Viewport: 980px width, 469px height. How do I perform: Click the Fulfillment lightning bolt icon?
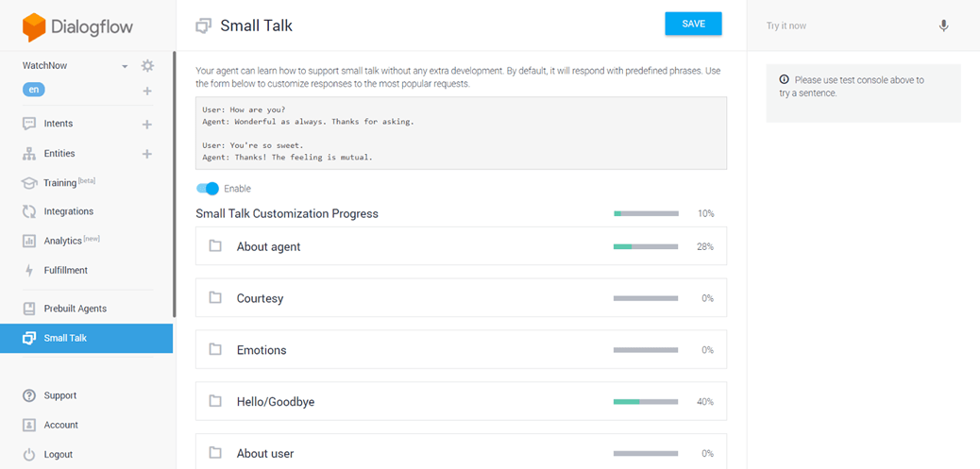pos(29,271)
